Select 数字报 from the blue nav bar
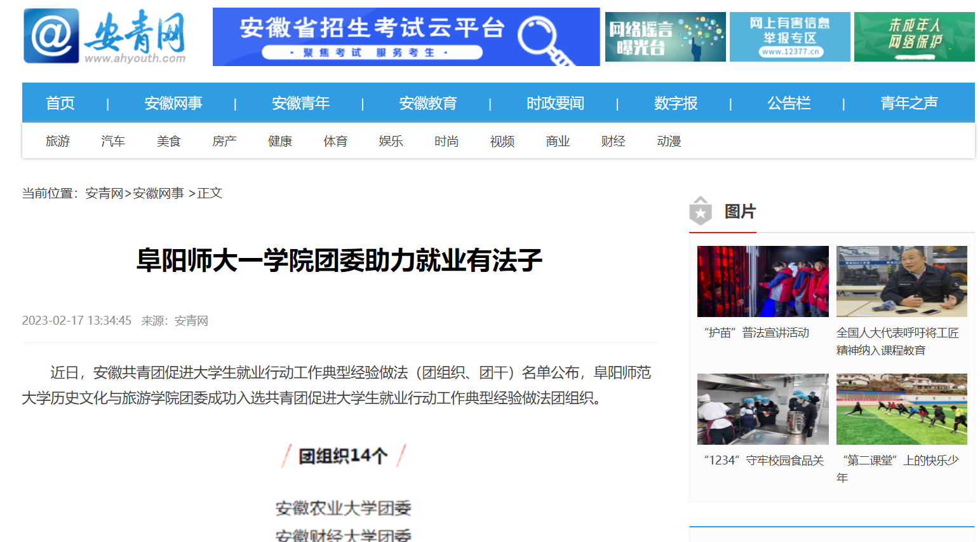Image resolution: width=980 pixels, height=542 pixels. pos(675,103)
